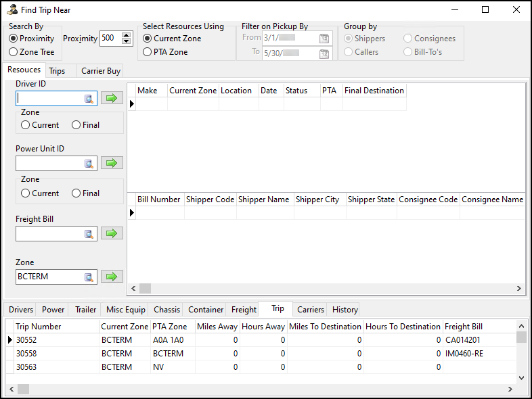Click the Driver ID lookup search icon

pos(89,99)
